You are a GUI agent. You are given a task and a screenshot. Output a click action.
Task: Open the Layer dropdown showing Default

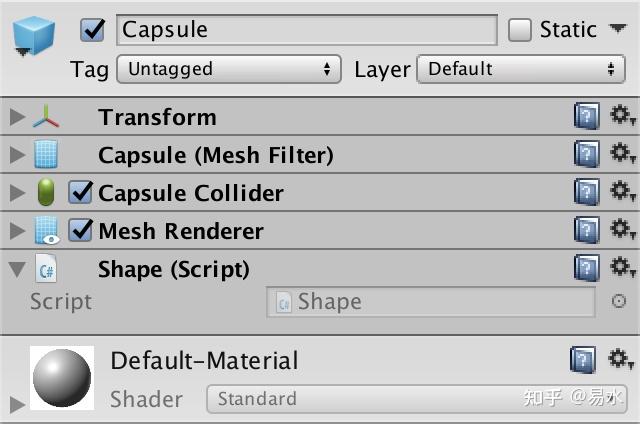[521, 69]
